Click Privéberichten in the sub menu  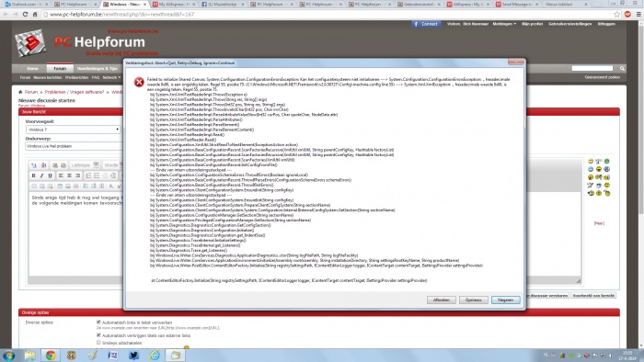76,77
